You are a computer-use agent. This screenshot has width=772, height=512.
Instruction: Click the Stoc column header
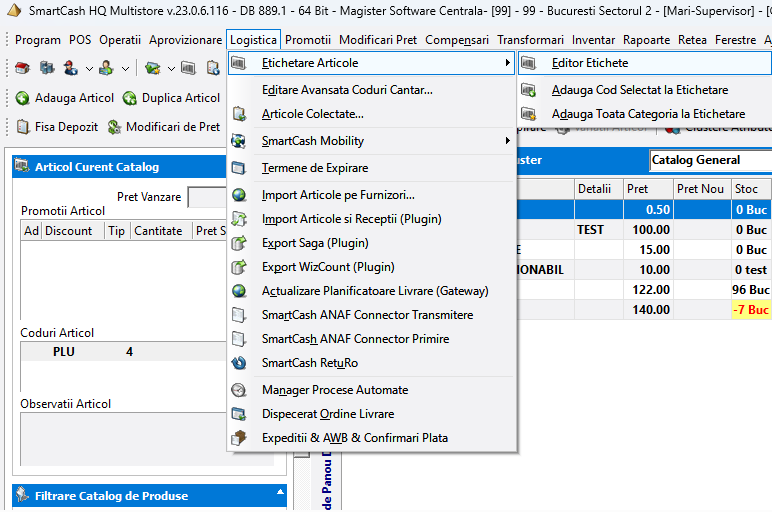(751, 189)
